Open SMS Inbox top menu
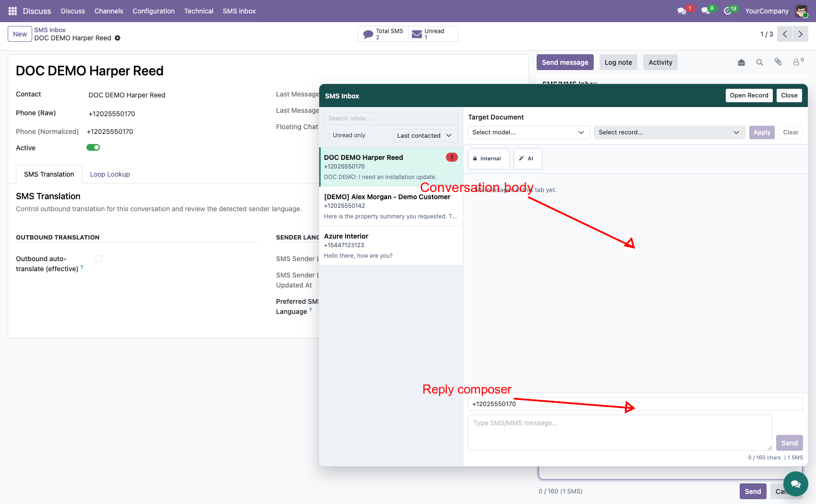 239,11
